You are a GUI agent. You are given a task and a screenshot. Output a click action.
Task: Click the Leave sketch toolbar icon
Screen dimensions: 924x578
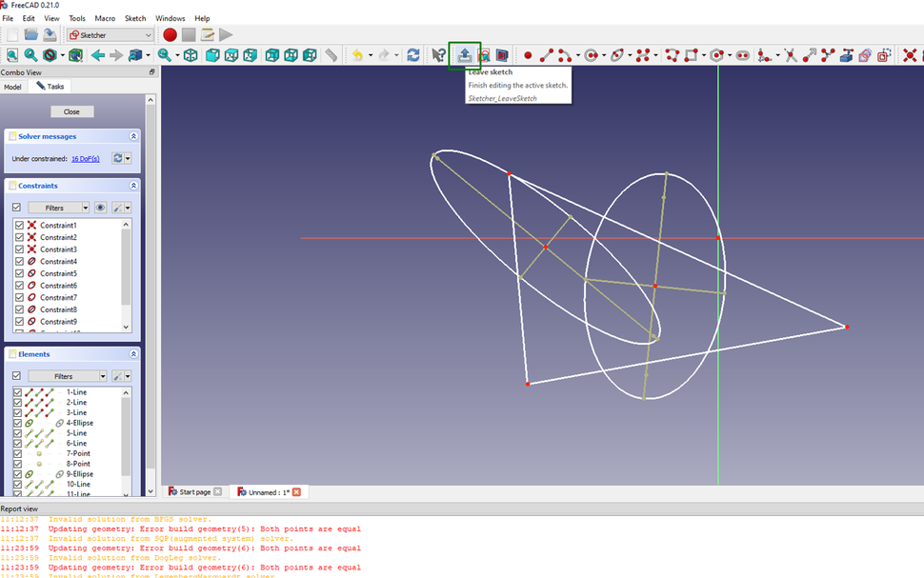tap(464, 55)
